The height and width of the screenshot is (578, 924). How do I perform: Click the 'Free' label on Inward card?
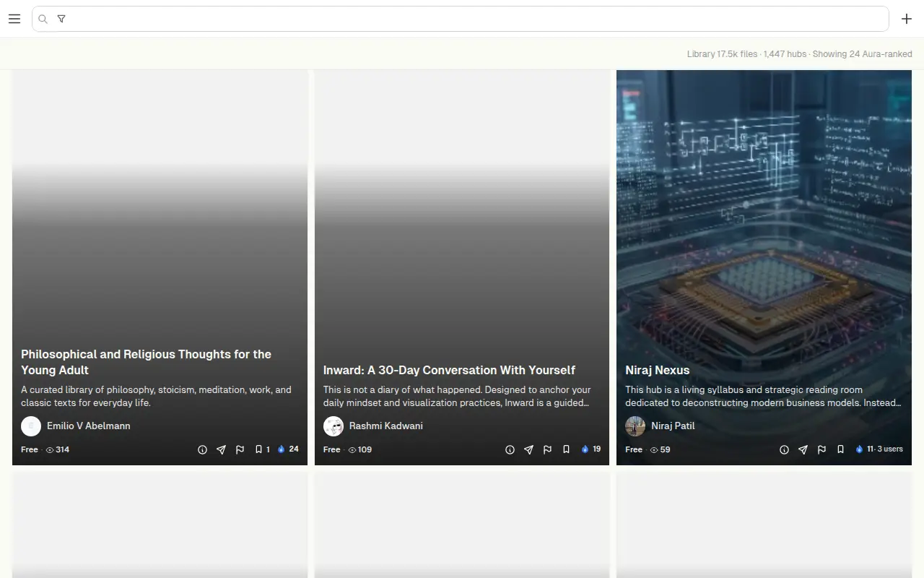pyautogui.click(x=332, y=449)
